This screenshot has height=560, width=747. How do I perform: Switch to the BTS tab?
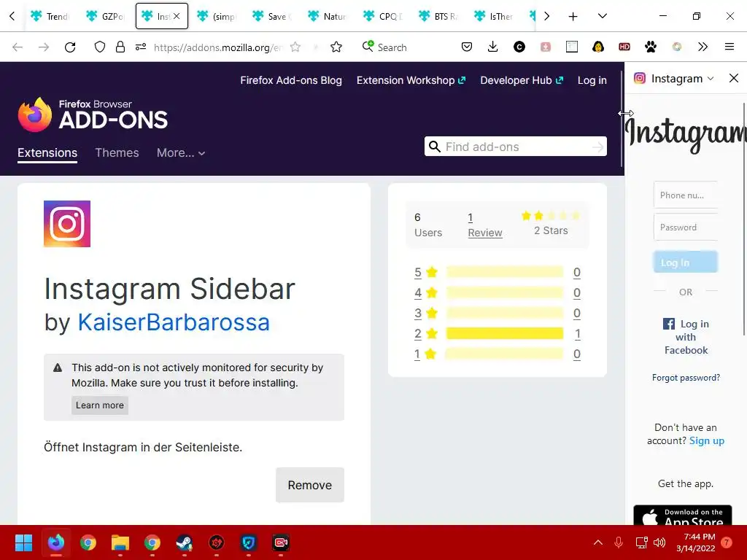(x=438, y=16)
